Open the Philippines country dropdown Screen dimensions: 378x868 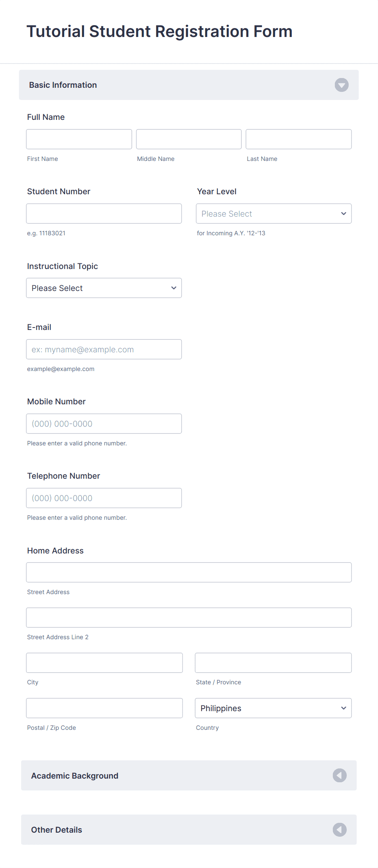pyautogui.click(x=273, y=708)
